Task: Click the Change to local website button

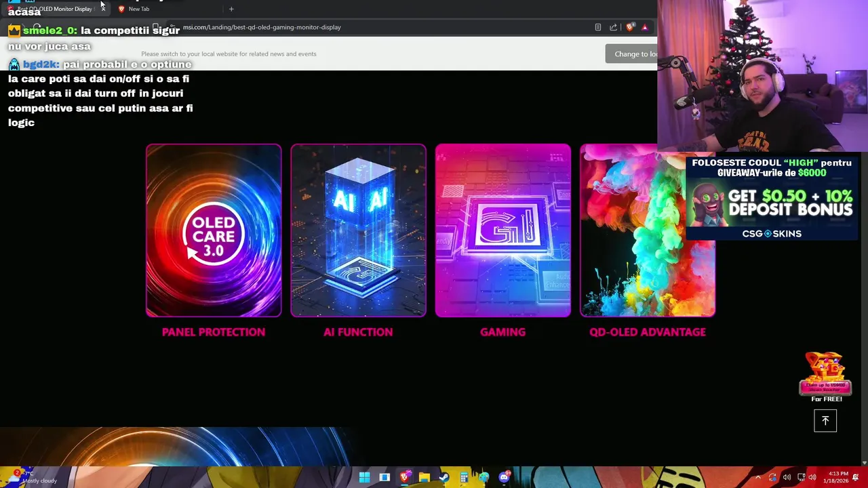Action: coord(631,54)
